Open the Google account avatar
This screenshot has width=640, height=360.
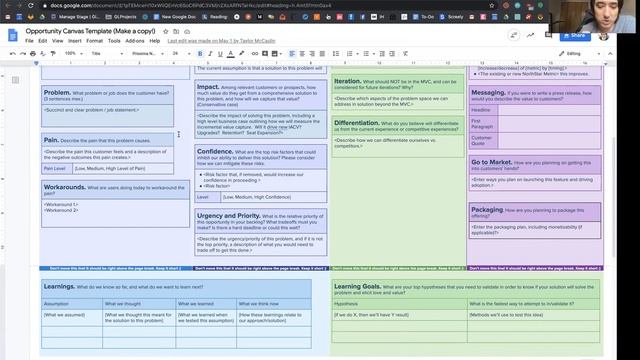(x=604, y=36)
